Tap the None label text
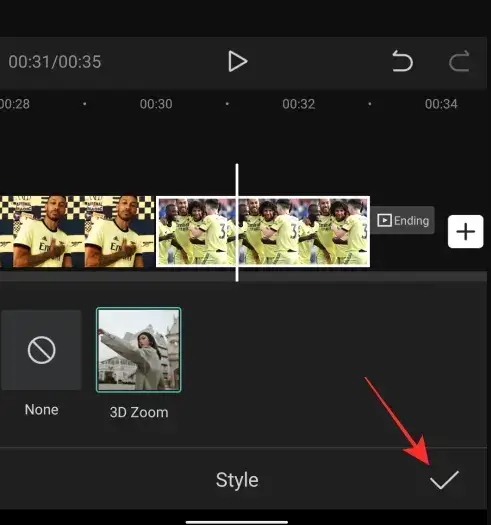 (42, 410)
